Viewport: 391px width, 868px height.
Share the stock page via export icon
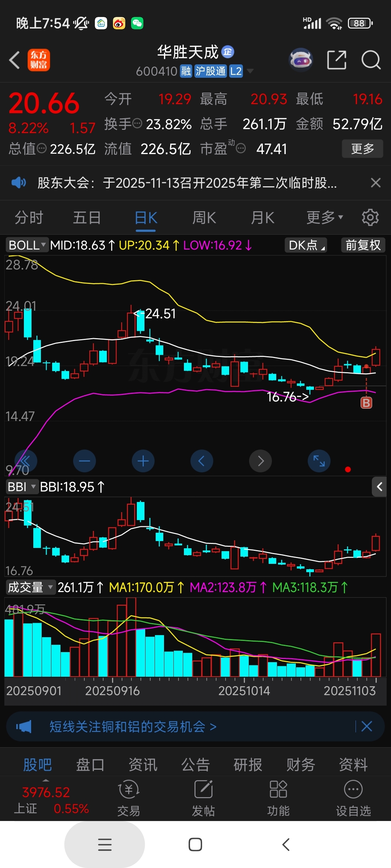337,60
